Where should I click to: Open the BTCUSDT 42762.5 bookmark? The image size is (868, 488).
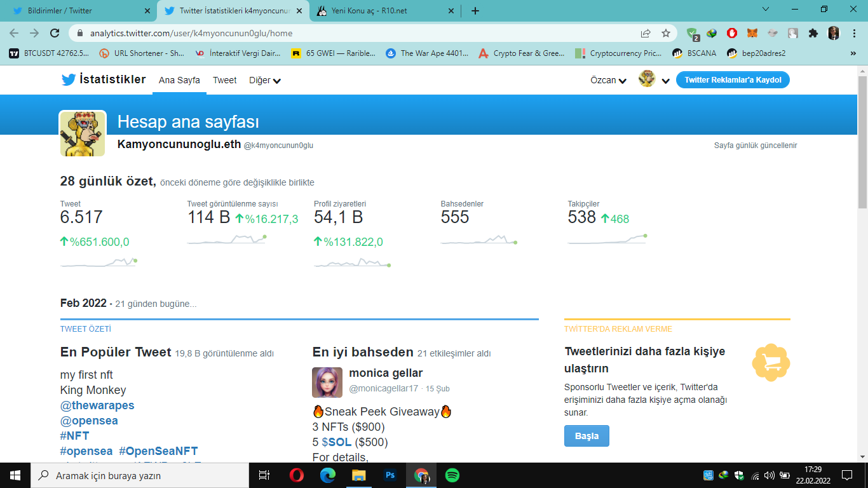tap(49, 53)
